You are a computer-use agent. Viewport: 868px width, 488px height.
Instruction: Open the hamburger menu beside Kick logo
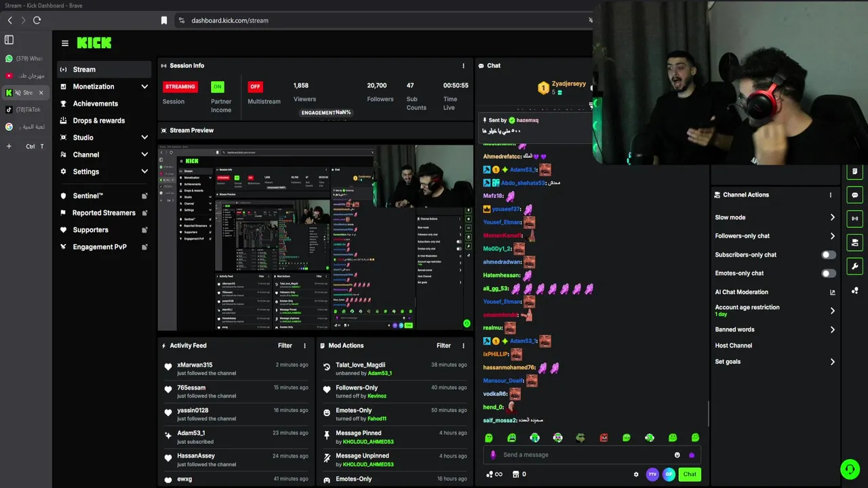click(65, 43)
